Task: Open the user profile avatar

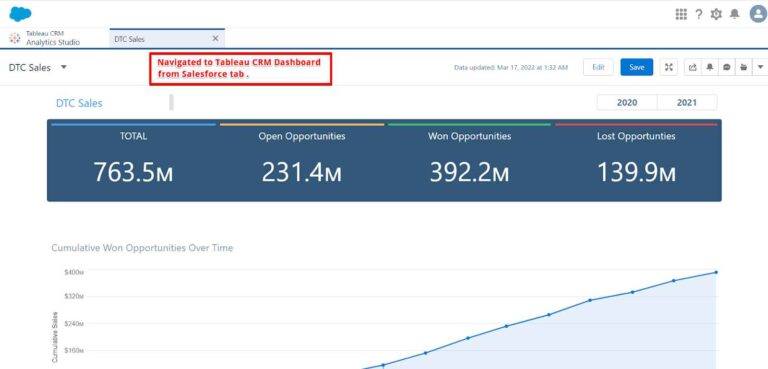Action: (x=758, y=14)
